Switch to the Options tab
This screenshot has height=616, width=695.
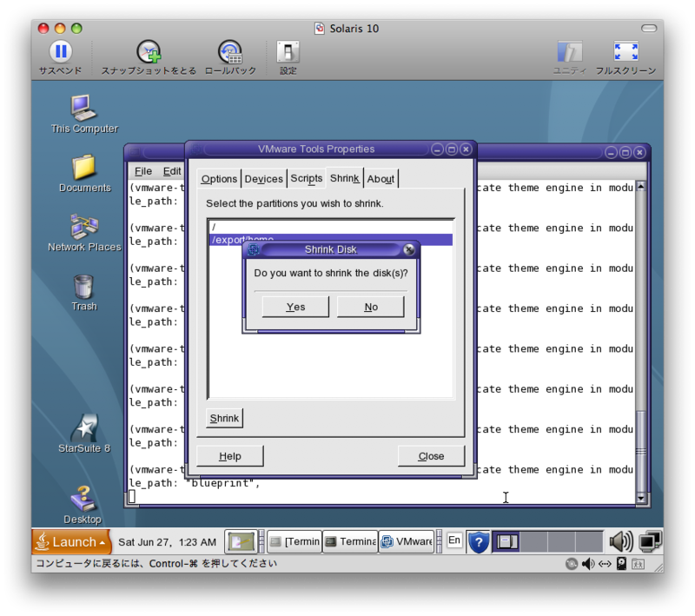pyautogui.click(x=219, y=179)
